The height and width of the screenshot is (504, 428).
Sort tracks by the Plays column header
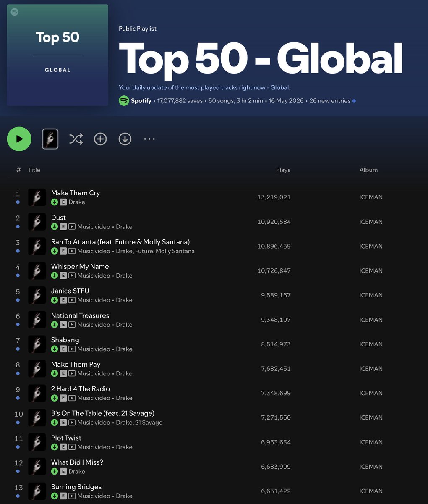[x=283, y=170]
